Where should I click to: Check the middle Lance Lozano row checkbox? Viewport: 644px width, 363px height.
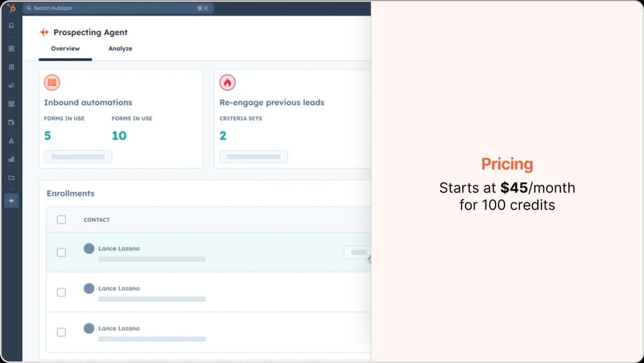click(61, 292)
